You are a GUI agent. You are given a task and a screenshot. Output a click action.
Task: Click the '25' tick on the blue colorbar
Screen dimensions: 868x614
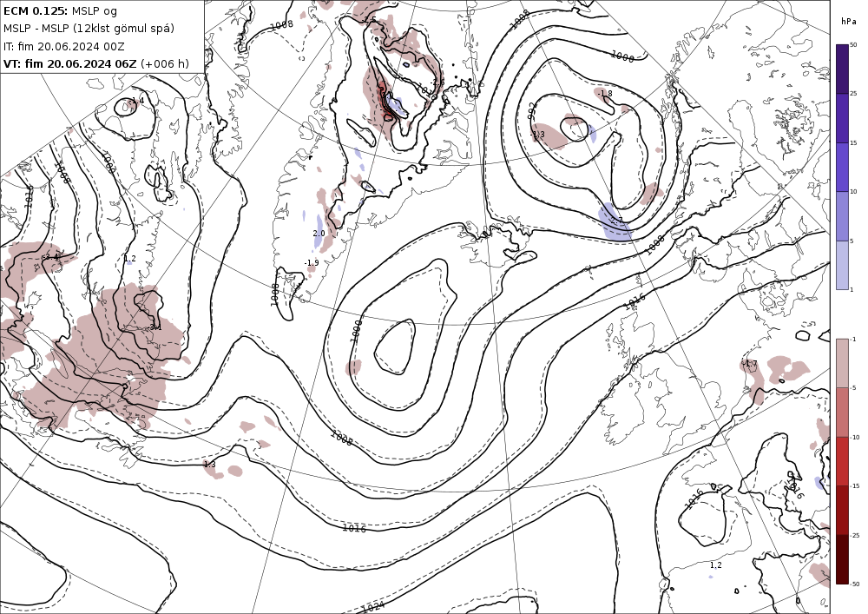[853, 94]
